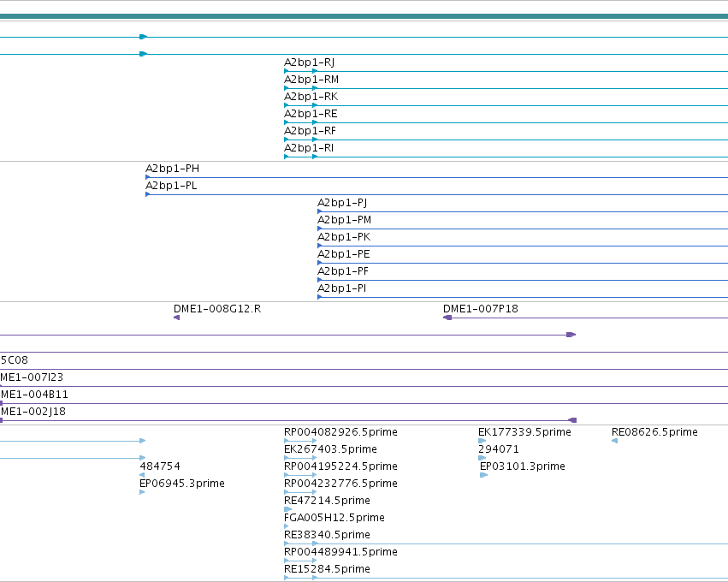Click the A2bp1-PK protein feature label
728x582 pixels.
tap(344, 237)
